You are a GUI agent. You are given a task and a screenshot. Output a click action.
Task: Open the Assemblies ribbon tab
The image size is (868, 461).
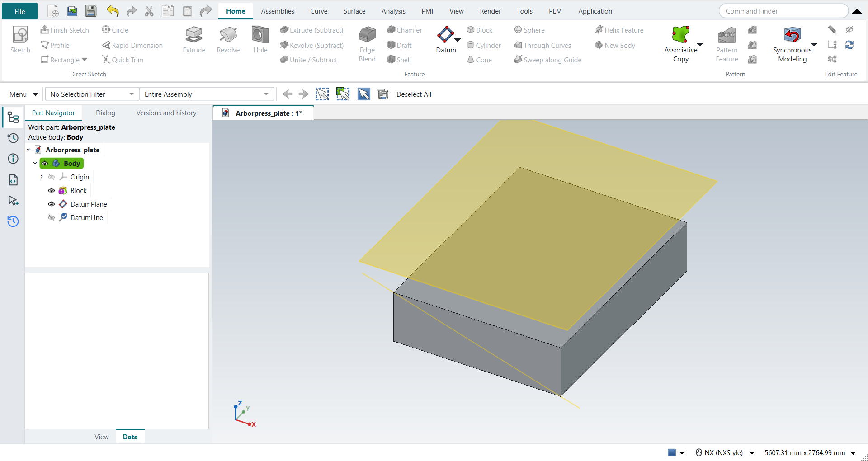[x=278, y=11]
